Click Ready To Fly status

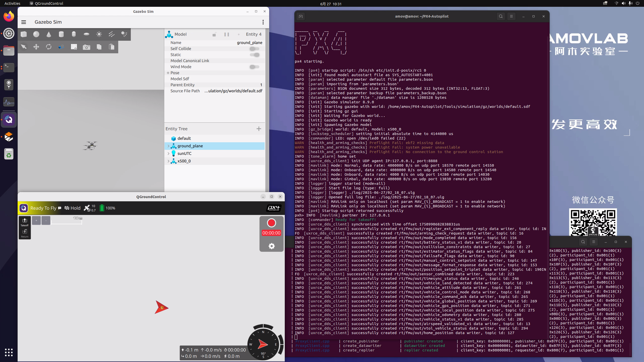tap(43, 208)
